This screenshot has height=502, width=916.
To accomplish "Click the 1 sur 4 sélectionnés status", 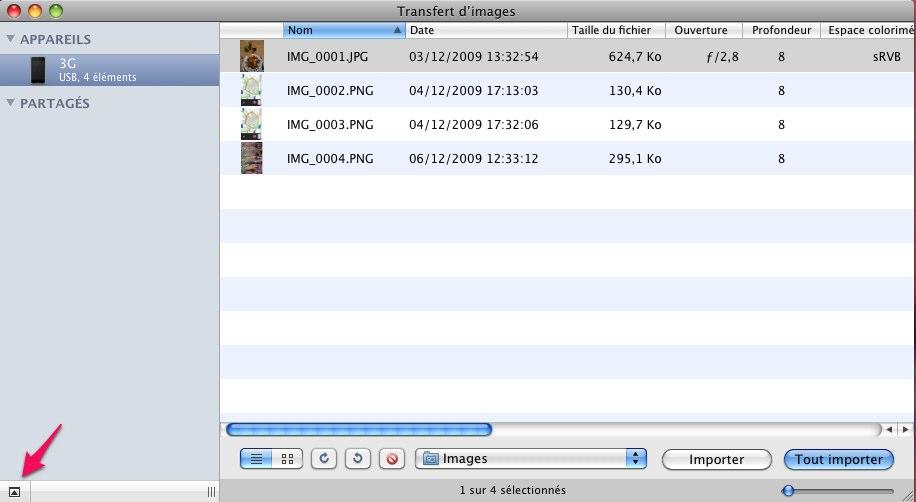I will tap(512, 490).
